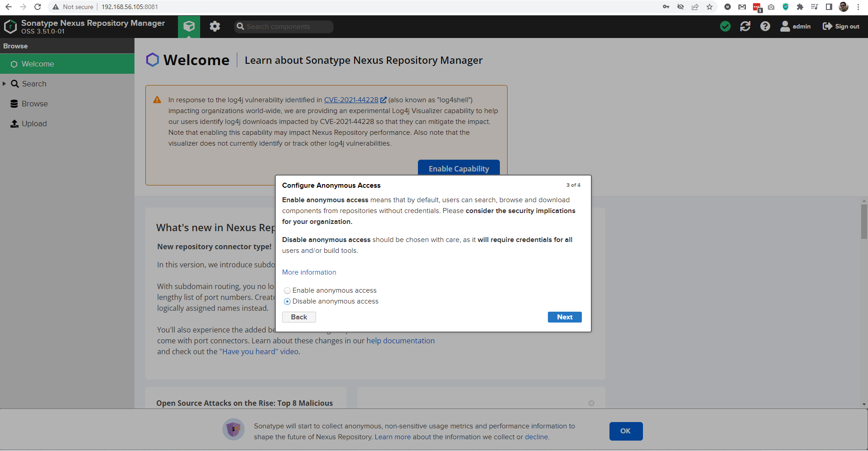Open the "Have you heard" video link

point(259,351)
